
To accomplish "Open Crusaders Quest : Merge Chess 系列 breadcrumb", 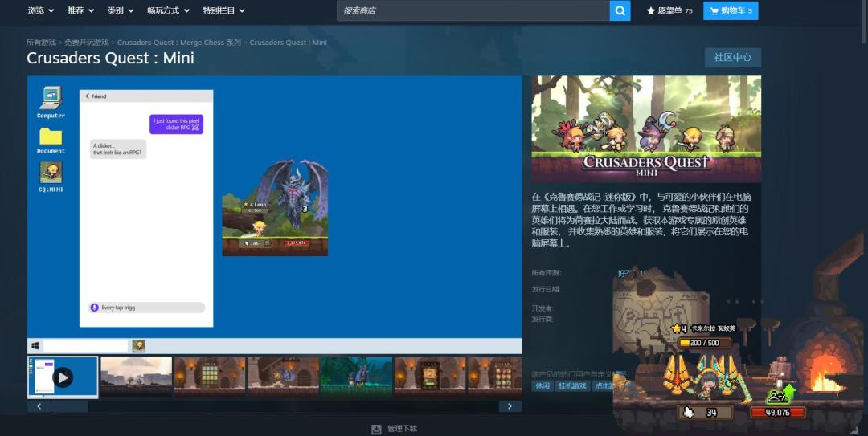I will tap(178, 42).
